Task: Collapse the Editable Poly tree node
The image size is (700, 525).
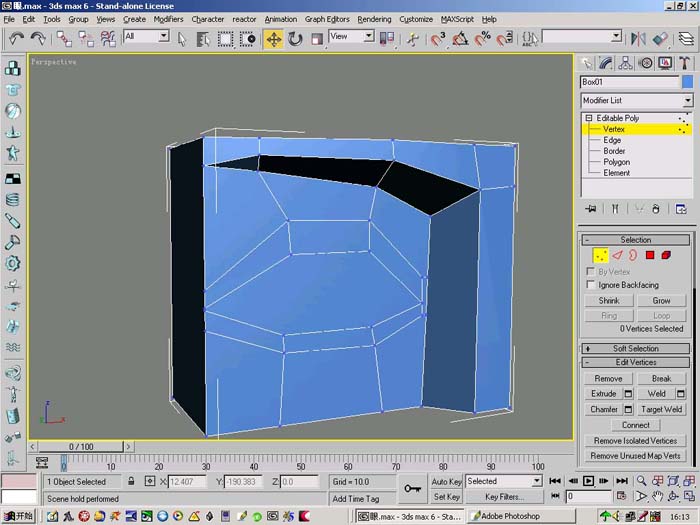Action: (588, 118)
